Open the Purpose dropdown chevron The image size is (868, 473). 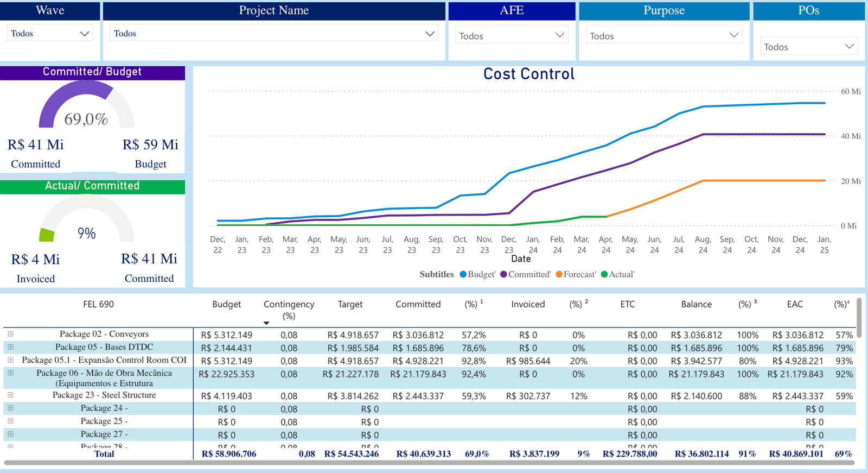coord(734,35)
